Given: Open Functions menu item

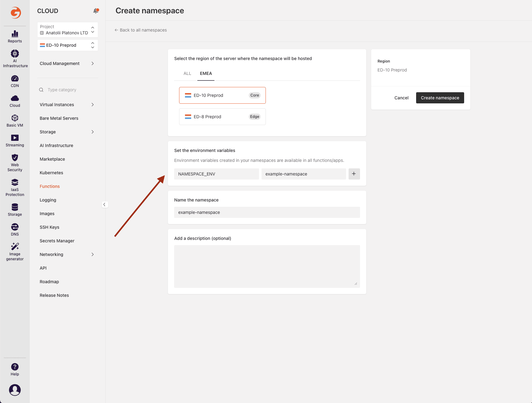Looking at the screenshot, I should [x=50, y=186].
